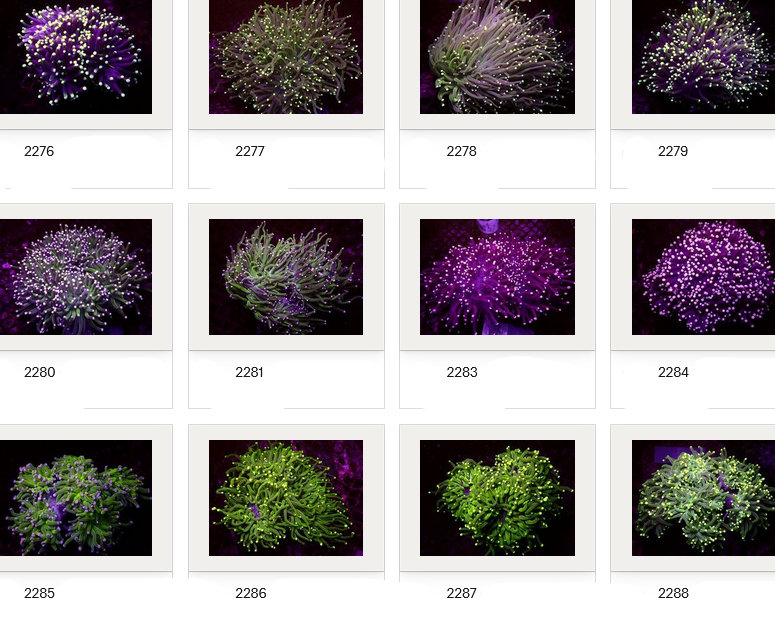Click the label text 2277
Screen dimensions: 775x625
point(250,151)
